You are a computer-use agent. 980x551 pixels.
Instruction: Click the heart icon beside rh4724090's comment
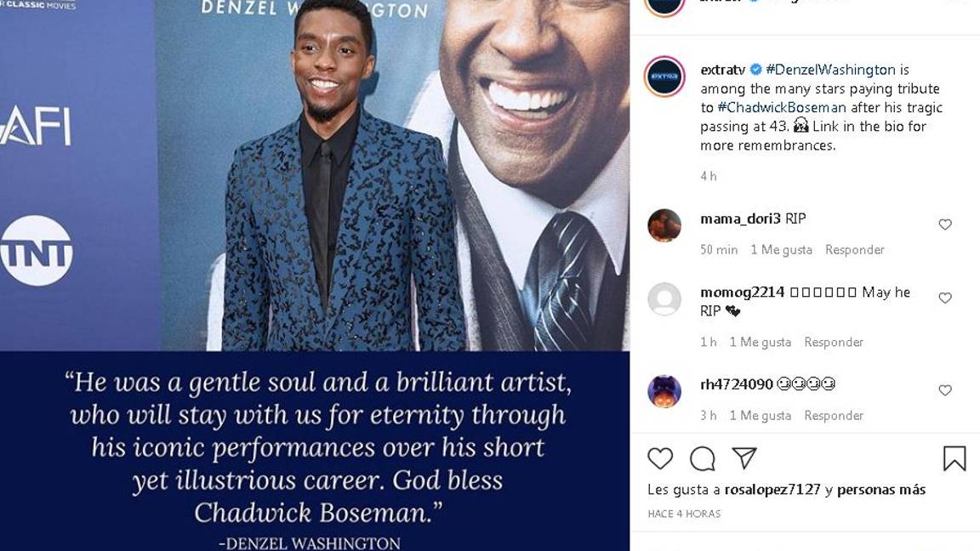pyautogui.click(x=945, y=390)
